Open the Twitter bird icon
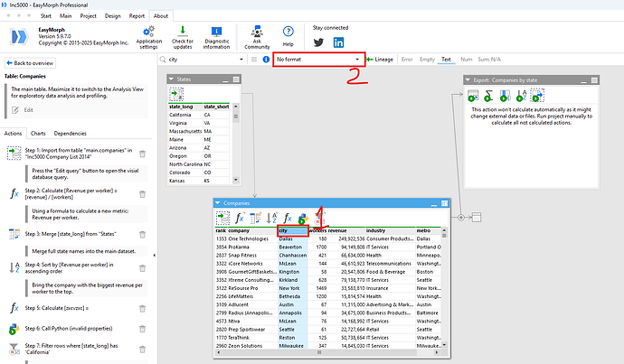 (x=318, y=42)
